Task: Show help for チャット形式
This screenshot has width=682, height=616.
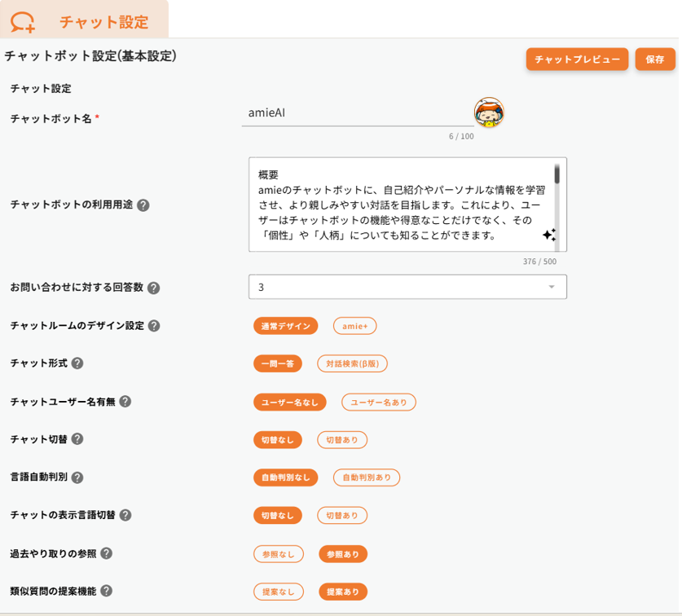Action: click(77, 363)
